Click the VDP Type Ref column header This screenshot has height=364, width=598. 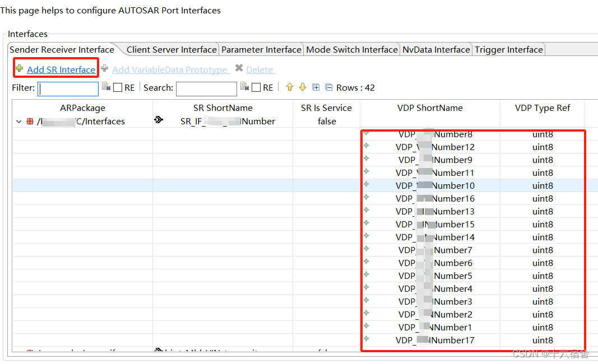coord(543,108)
